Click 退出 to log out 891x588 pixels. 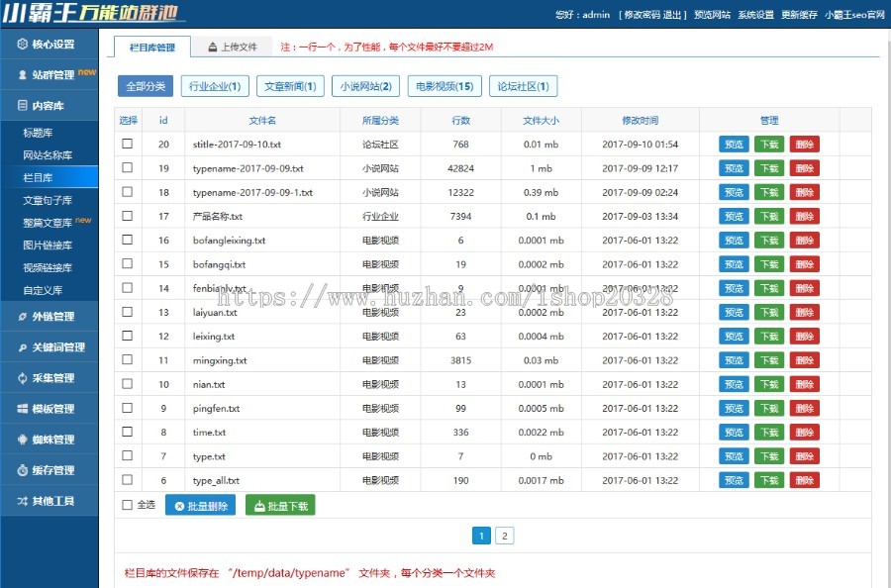click(671, 15)
